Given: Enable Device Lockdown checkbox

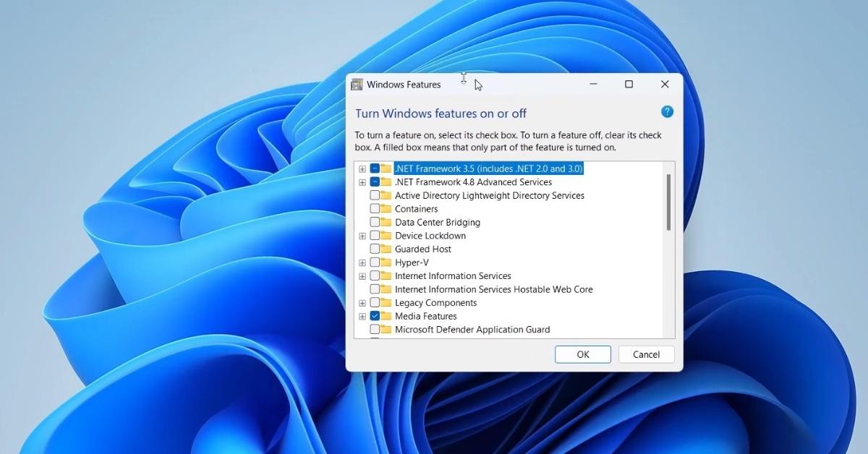Looking at the screenshot, I should tap(375, 236).
